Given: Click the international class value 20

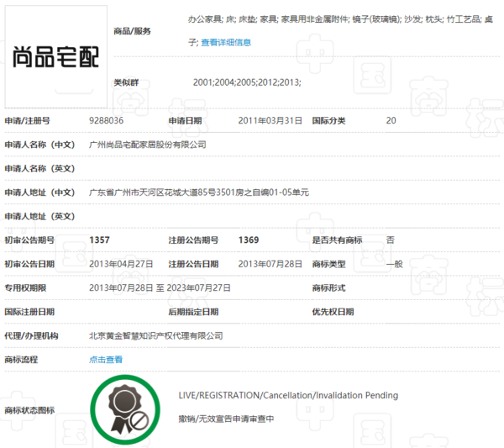Looking at the screenshot, I should click(391, 120).
